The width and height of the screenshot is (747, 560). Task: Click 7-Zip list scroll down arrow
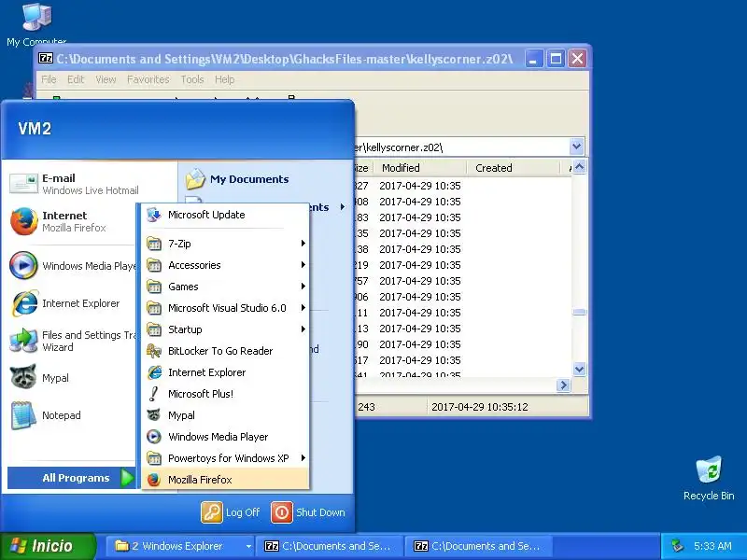[579, 369]
